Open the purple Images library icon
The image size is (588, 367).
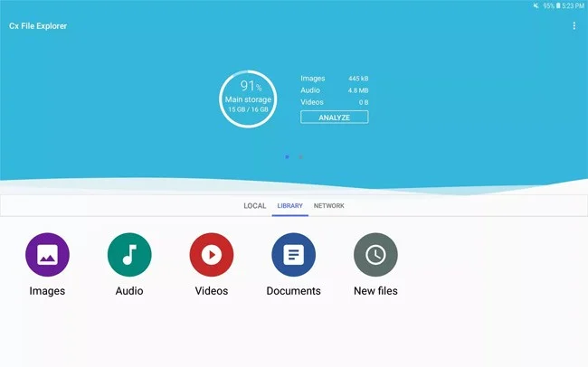[47, 255]
